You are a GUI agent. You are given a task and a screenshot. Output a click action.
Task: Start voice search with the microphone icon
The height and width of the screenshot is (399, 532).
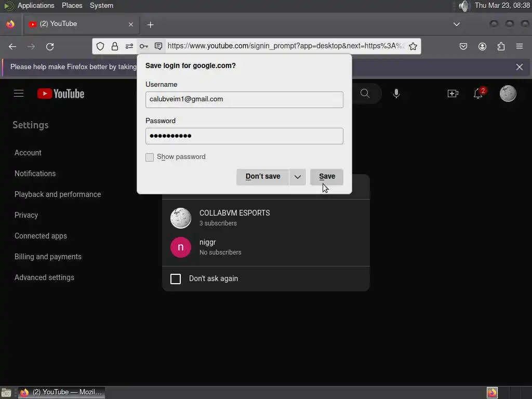click(396, 94)
